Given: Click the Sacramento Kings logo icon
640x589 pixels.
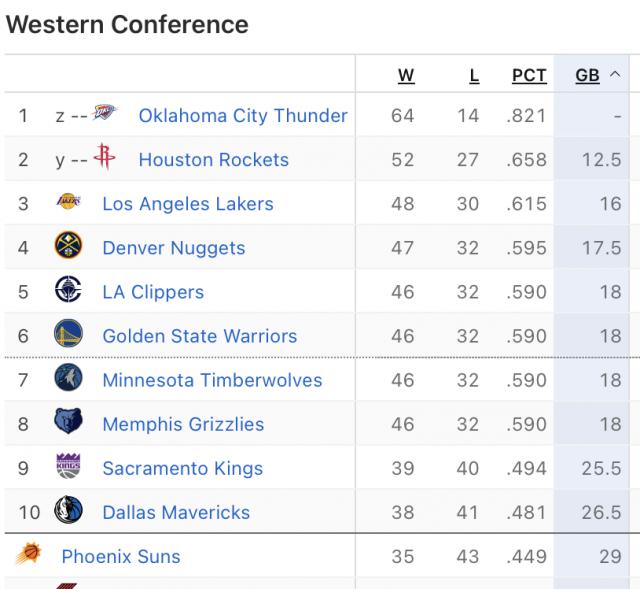Looking at the screenshot, I should [x=68, y=467].
